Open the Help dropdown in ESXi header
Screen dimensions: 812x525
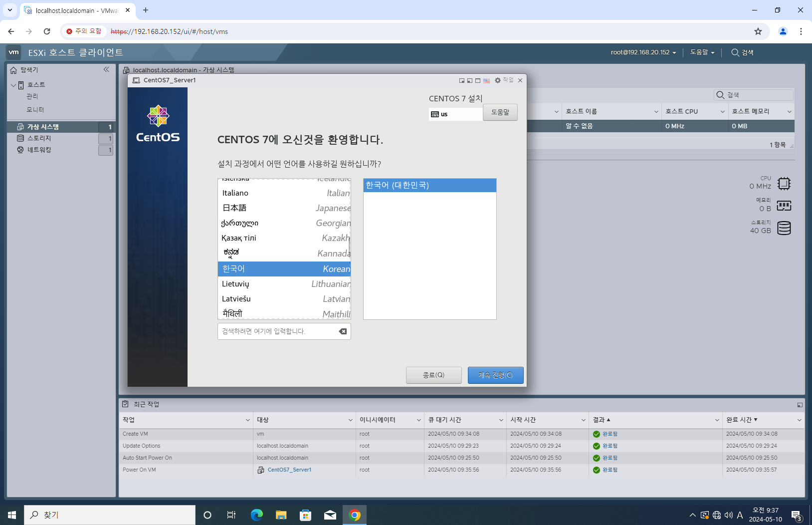(702, 52)
